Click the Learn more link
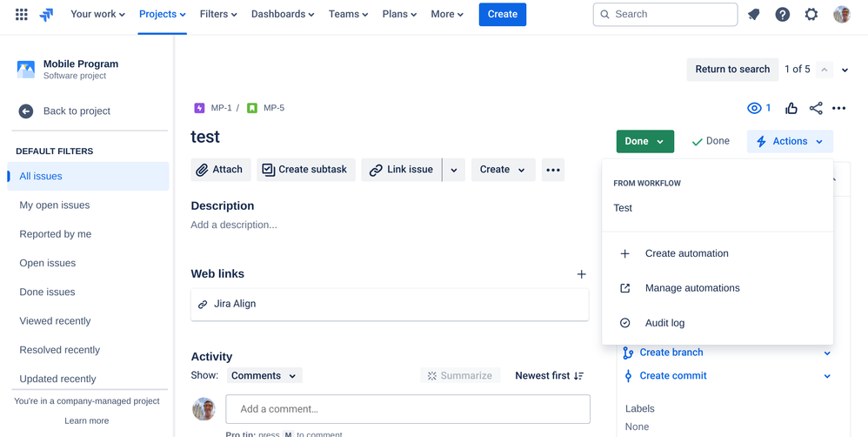Screen dimensions: 868x437 click(x=86, y=421)
